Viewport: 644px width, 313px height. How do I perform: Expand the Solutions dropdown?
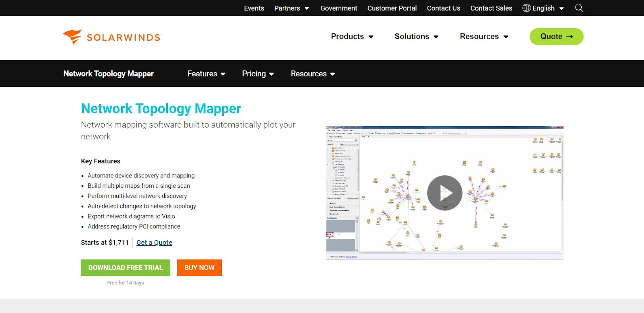[x=416, y=37]
